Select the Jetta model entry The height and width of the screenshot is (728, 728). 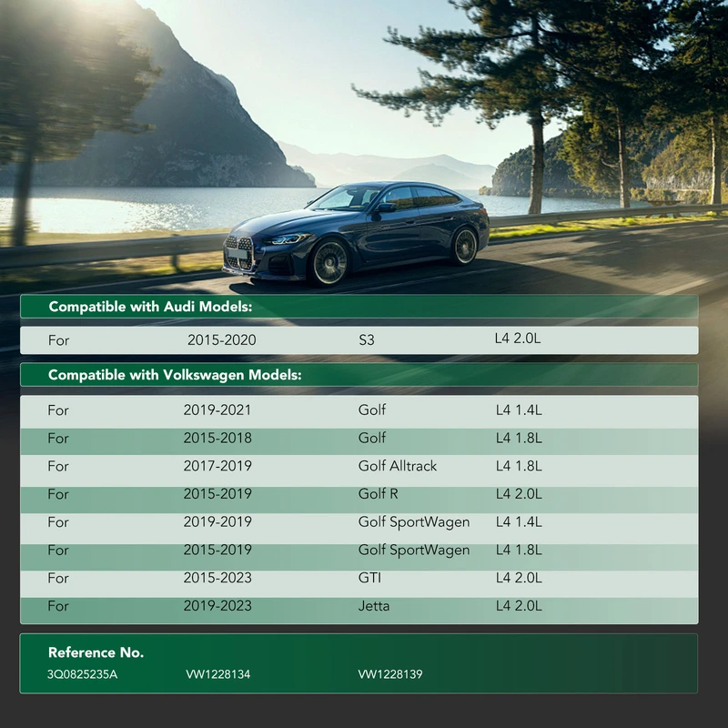[x=373, y=606]
